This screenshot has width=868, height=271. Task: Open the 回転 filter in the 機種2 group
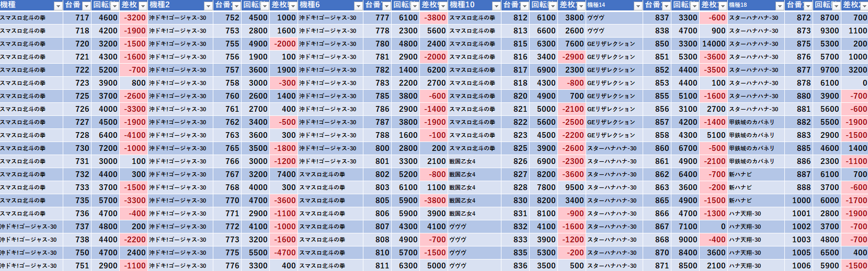click(x=265, y=6)
